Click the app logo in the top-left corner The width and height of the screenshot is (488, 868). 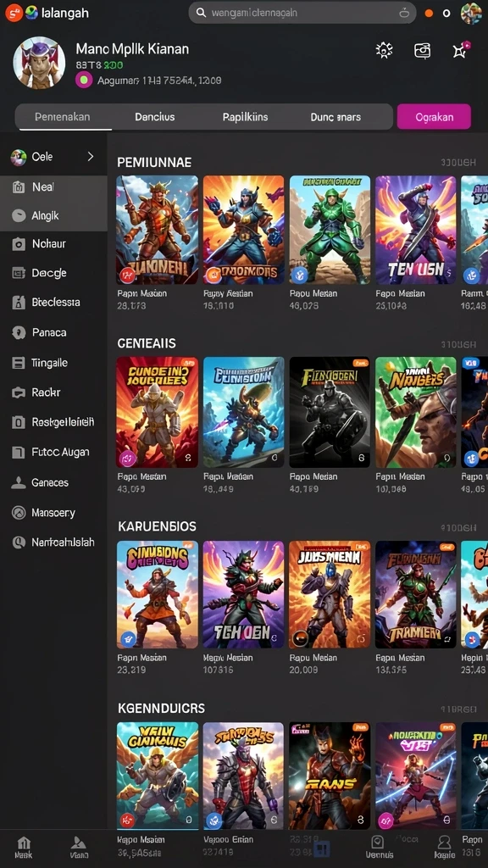pos(14,13)
